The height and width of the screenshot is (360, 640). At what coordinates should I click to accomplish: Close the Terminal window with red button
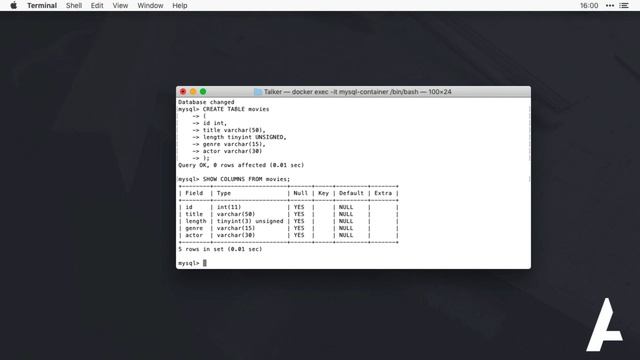[183, 92]
